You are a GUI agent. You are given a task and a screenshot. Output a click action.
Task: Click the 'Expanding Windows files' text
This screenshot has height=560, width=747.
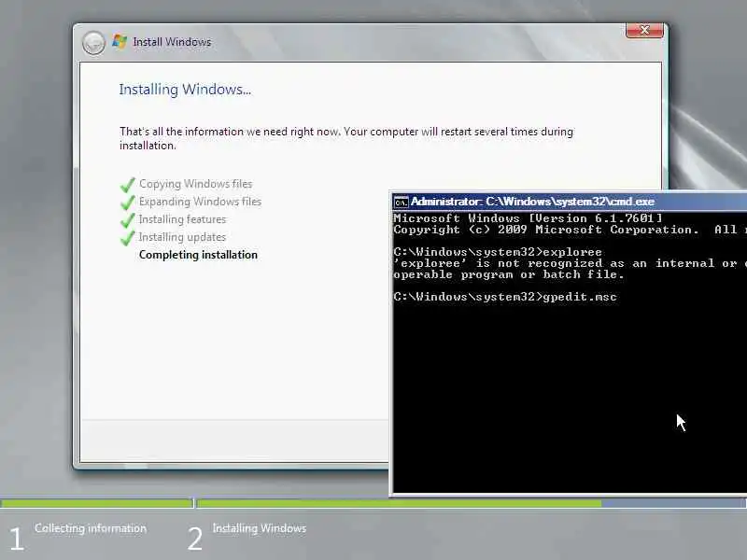tap(200, 202)
